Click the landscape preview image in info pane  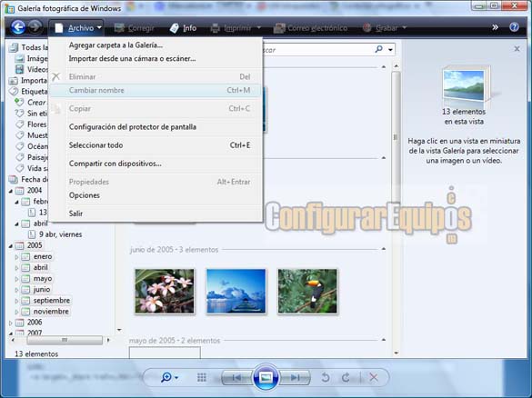click(x=464, y=85)
